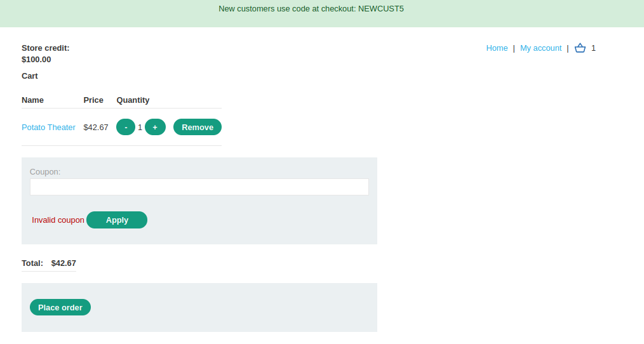Click the Total amount $42.67
This screenshot has height=344, width=644.
click(64, 263)
